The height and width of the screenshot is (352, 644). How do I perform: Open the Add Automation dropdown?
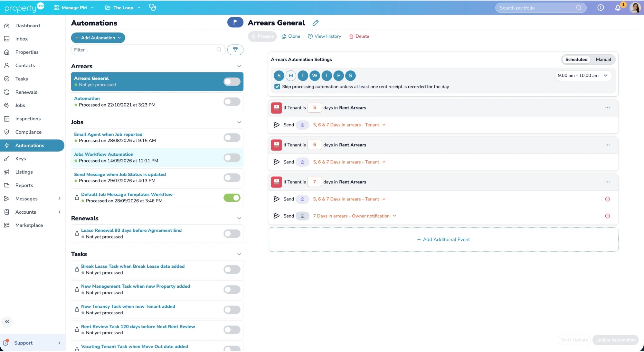pyautogui.click(x=98, y=38)
